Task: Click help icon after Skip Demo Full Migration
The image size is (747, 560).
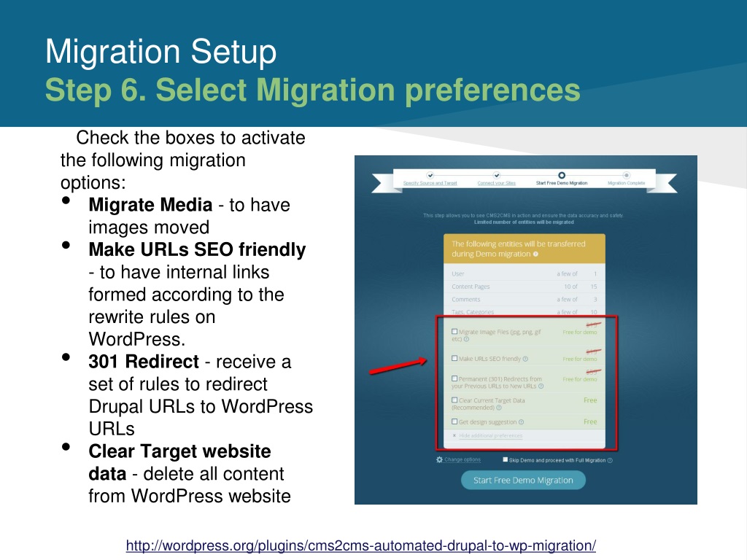Action: 610,460
